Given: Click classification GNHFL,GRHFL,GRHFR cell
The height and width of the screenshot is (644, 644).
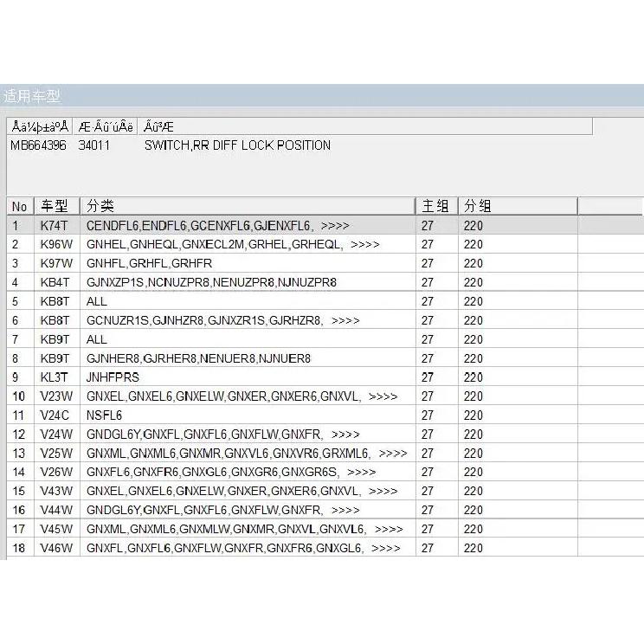Looking at the screenshot, I should pos(248,263).
